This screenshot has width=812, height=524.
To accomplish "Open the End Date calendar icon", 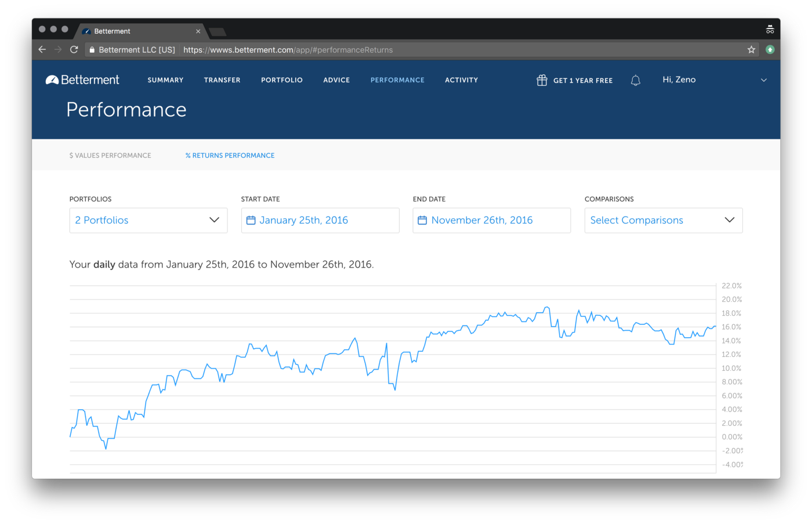I will tap(423, 220).
